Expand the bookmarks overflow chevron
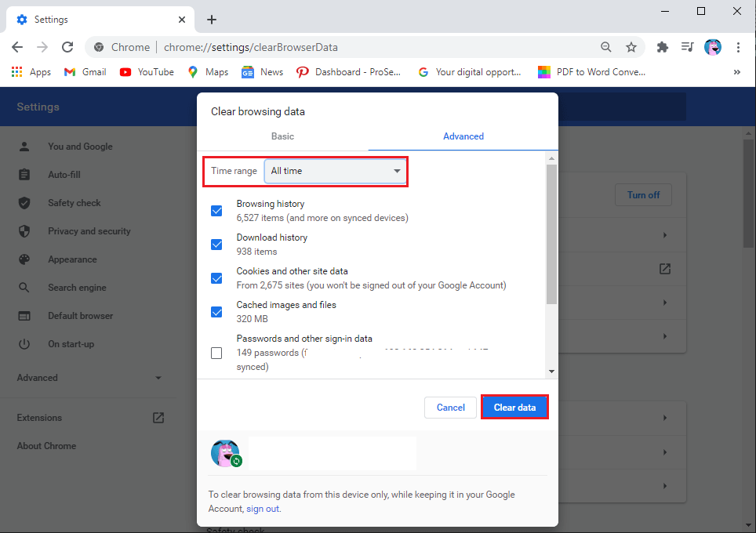Viewport: 756px width, 533px height. click(x=736, y=71)
